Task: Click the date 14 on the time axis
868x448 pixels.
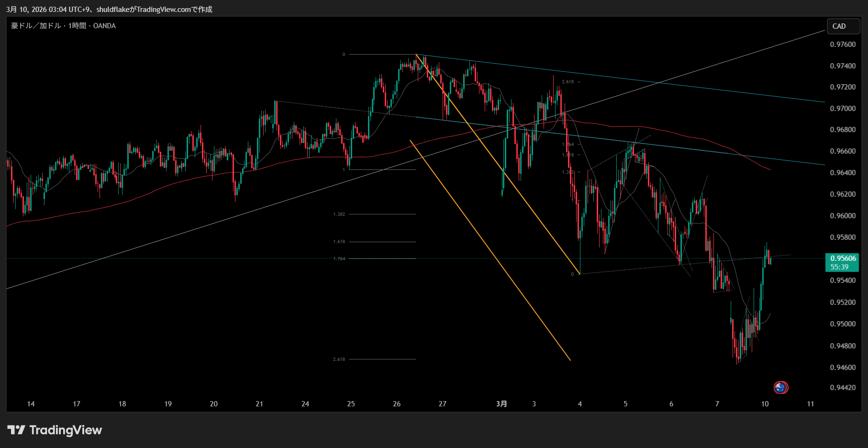Action: 31,404
